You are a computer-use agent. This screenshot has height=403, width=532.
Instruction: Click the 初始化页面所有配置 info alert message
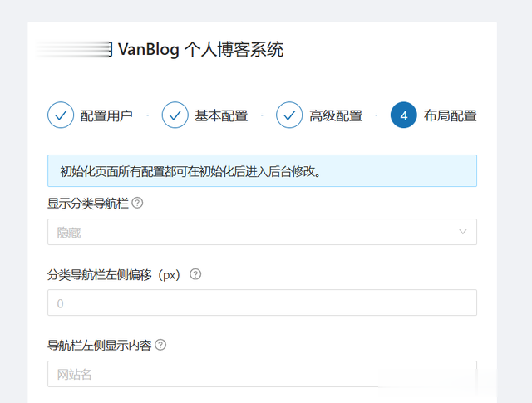[x=263, y=171]
